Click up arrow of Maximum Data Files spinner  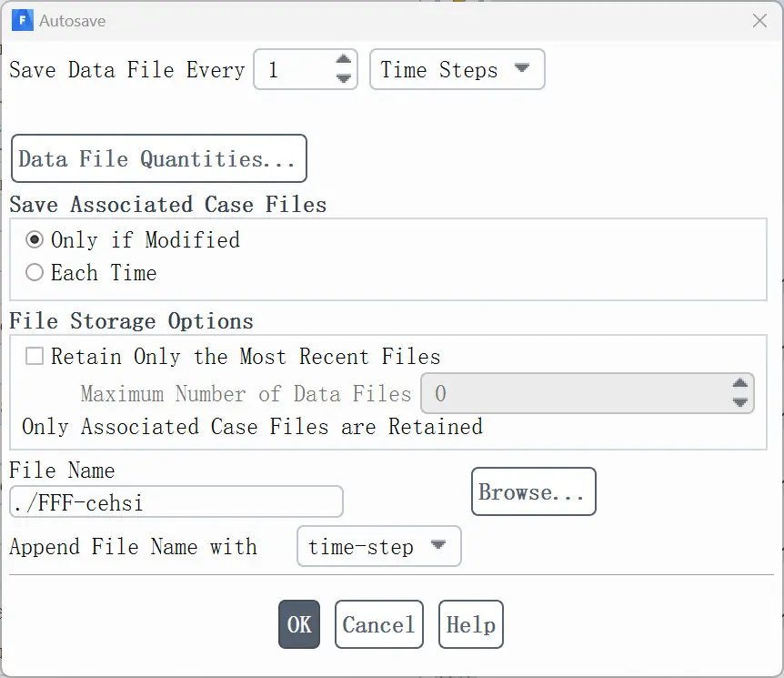(x=740, y=384)
